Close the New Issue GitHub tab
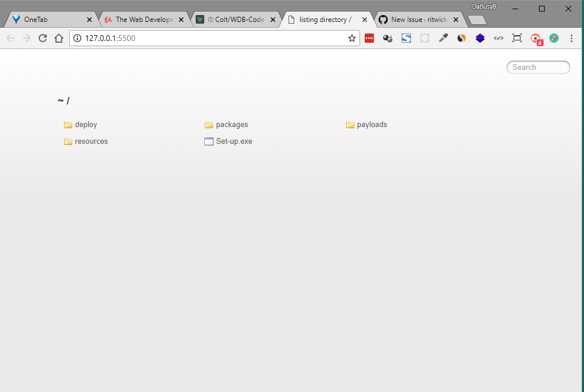The height and width of the screenshot is (392, 584). 456,20
